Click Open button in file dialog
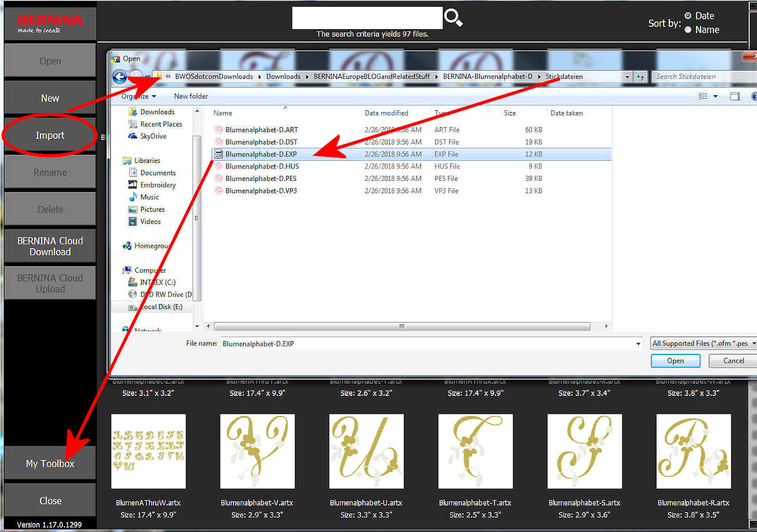The height and width of the screenshot is (532, 757). click(675, 361)
